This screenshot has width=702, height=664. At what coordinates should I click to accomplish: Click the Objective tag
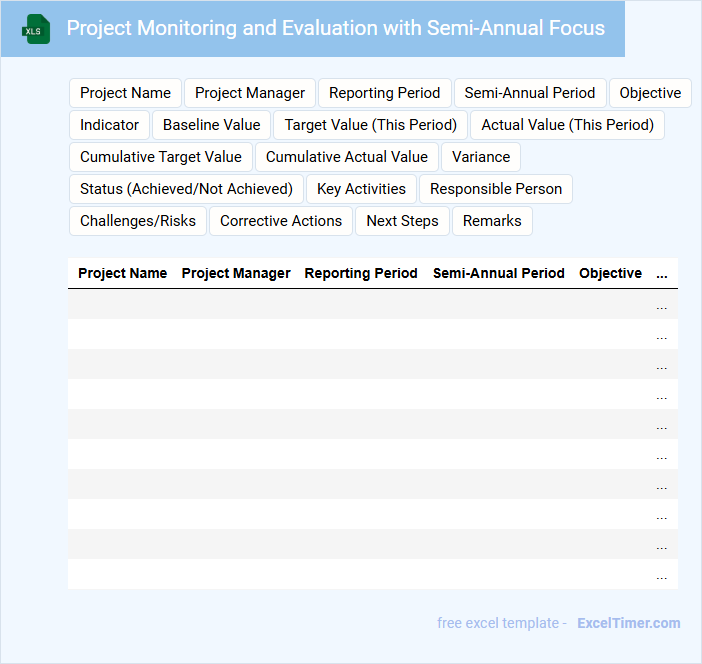pos(650,93)
